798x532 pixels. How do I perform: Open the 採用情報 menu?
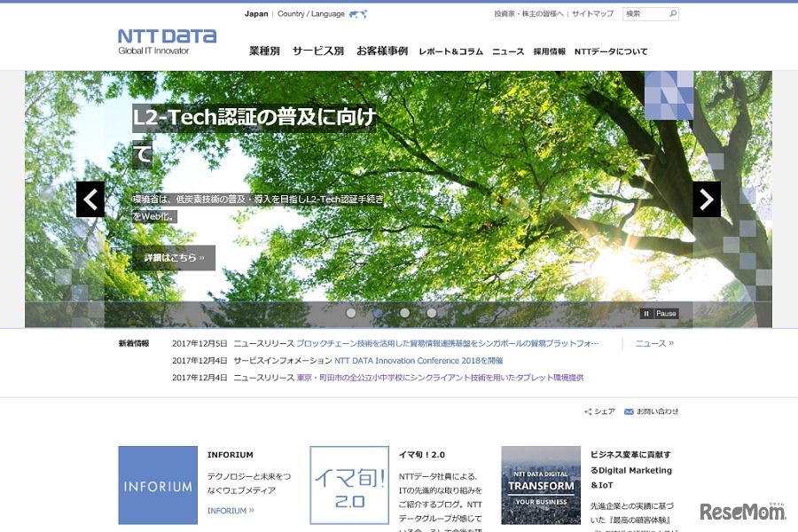(x=549, y=51)
